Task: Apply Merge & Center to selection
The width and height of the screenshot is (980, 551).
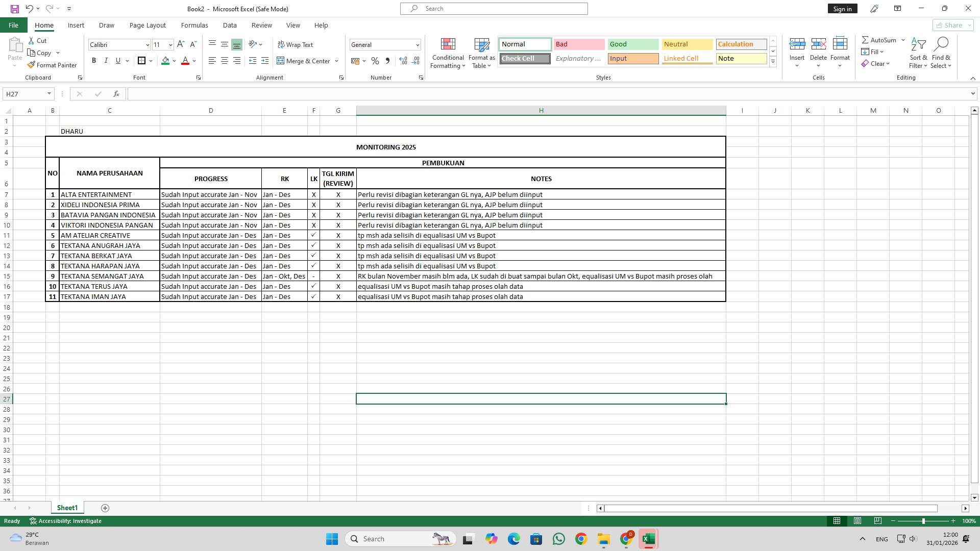Action: [304, 61]
